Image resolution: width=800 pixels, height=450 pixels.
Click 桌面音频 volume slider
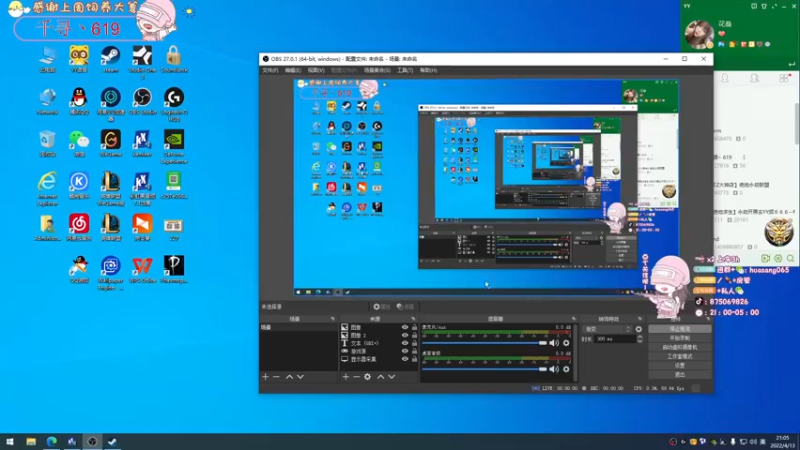tap(485, 369)
